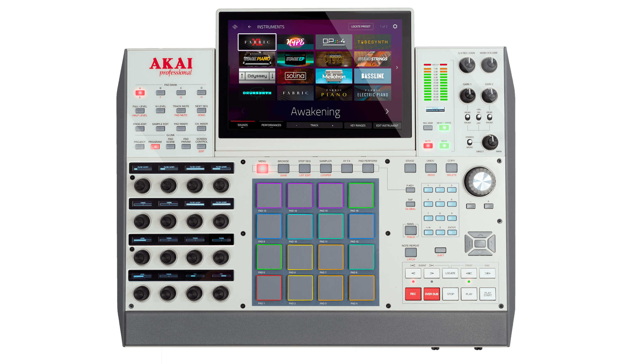Select the Stage EP instrument tile
The height and width of the screenshot is (364, 628).
coord(295,59)
